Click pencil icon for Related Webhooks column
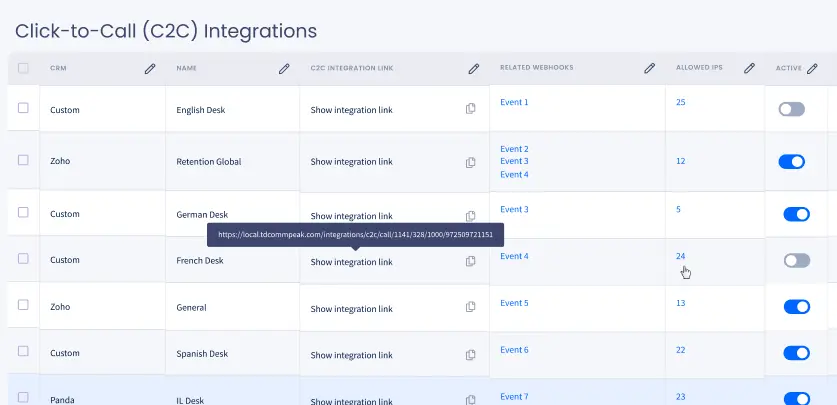 point(649,68)
